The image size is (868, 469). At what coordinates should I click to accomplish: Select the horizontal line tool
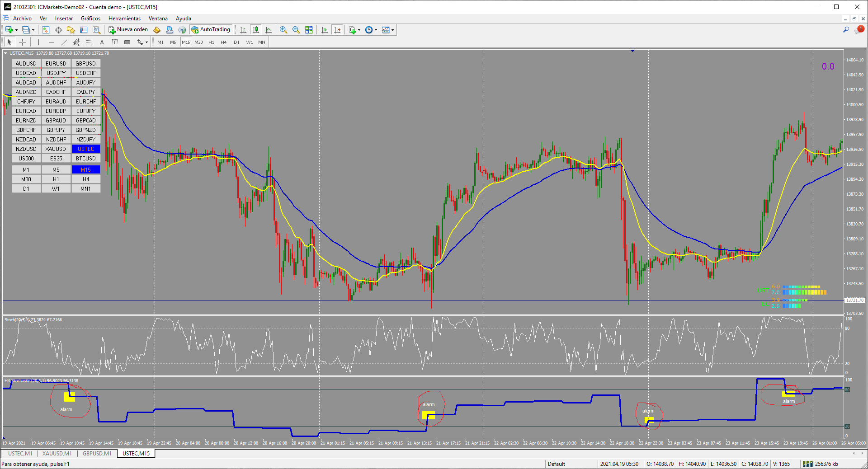(x=52, y=42)
